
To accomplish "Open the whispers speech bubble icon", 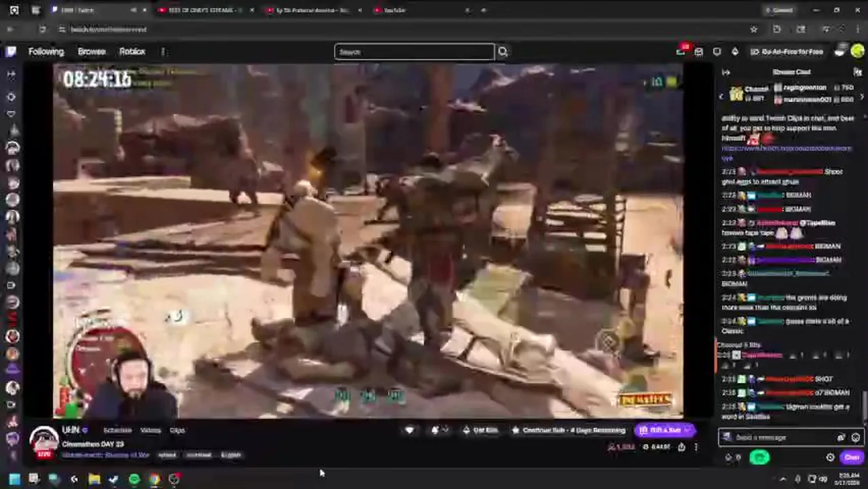I will click(x=717, y=52).
